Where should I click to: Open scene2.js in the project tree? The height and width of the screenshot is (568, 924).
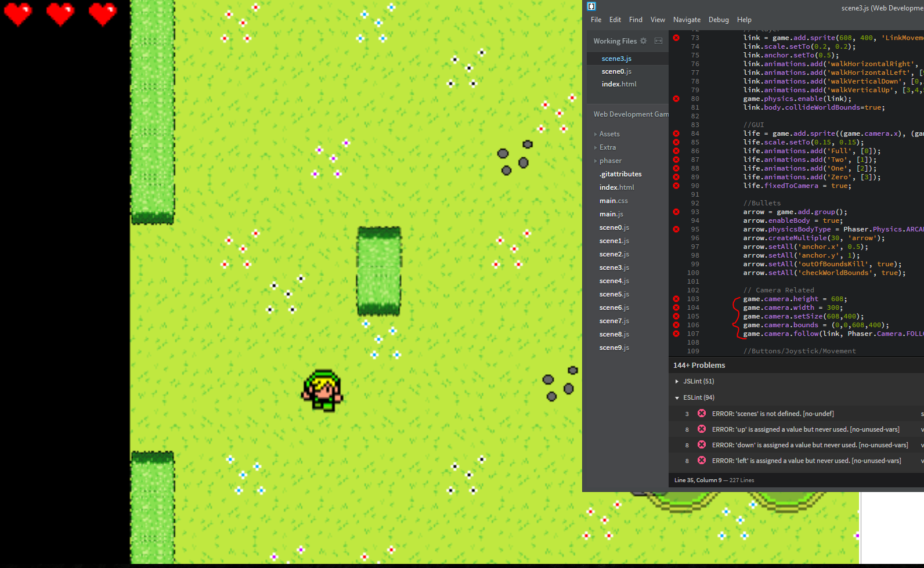[x=614, y=254]
